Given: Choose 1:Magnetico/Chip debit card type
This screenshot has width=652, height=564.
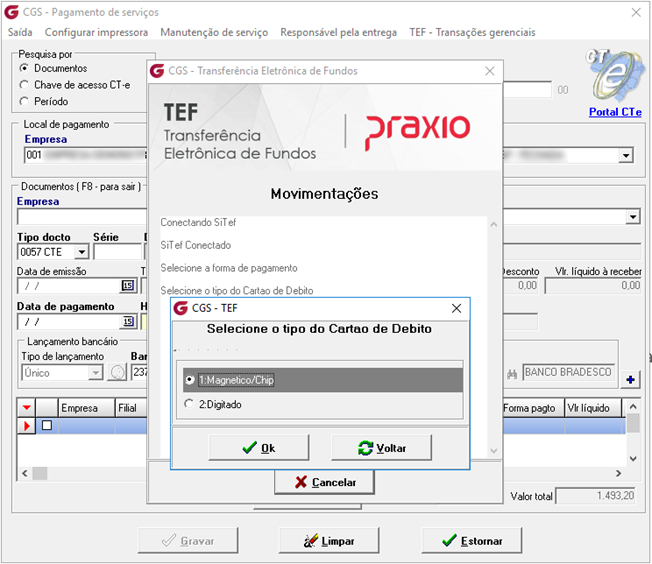Looking at the screenshot, I should click(323, 380).
